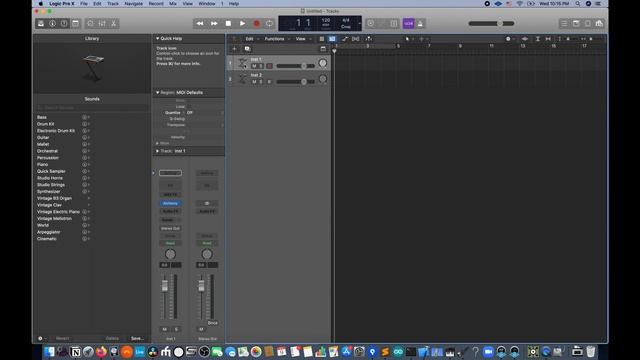Click the Inst 2 track icon

(242, 79)
